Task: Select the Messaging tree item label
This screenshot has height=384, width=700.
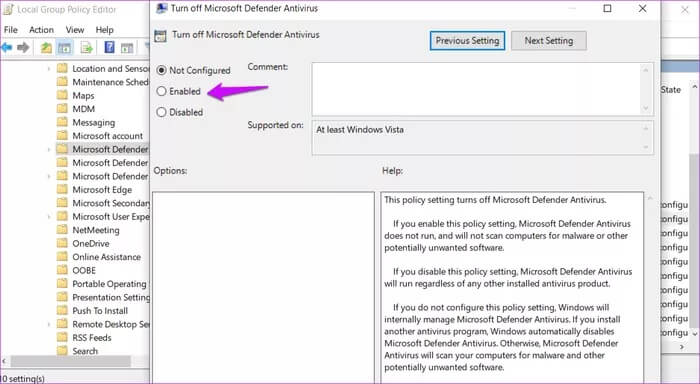Action: point(94,122)
